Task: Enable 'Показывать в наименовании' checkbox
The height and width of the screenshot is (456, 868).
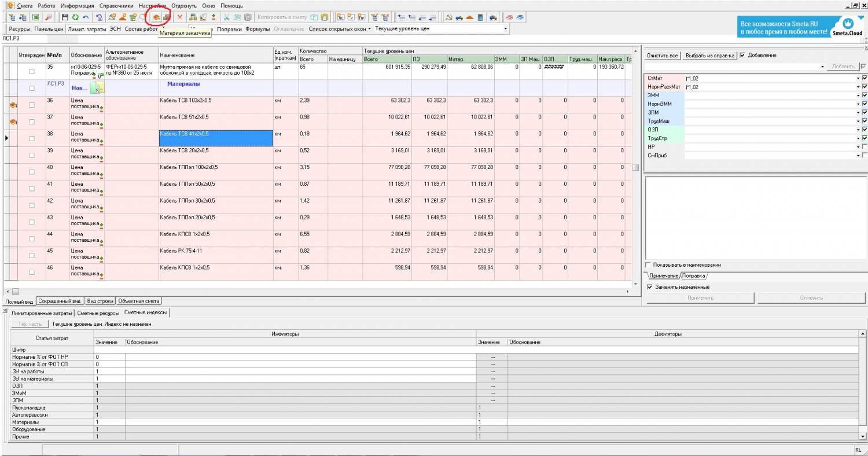Action: (x=649, y=265)
